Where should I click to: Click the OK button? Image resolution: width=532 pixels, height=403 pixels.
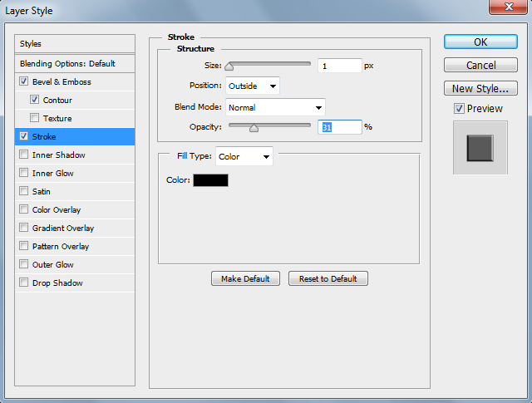coord(480,42)
